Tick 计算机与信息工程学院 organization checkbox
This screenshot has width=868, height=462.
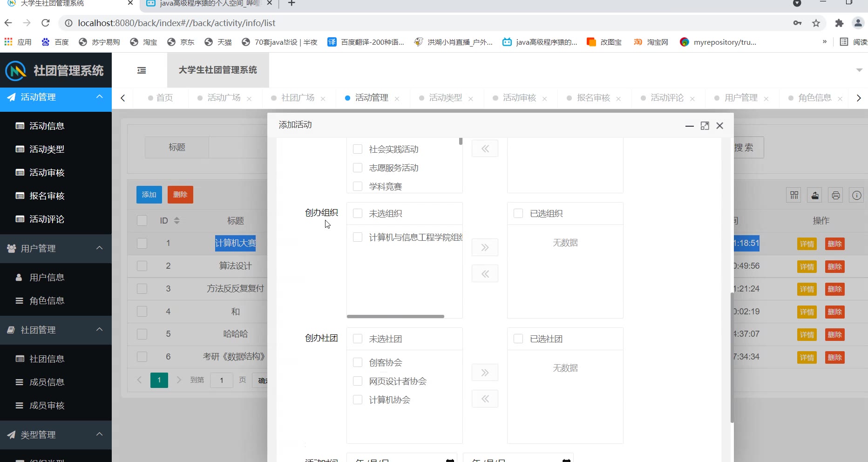358,237
